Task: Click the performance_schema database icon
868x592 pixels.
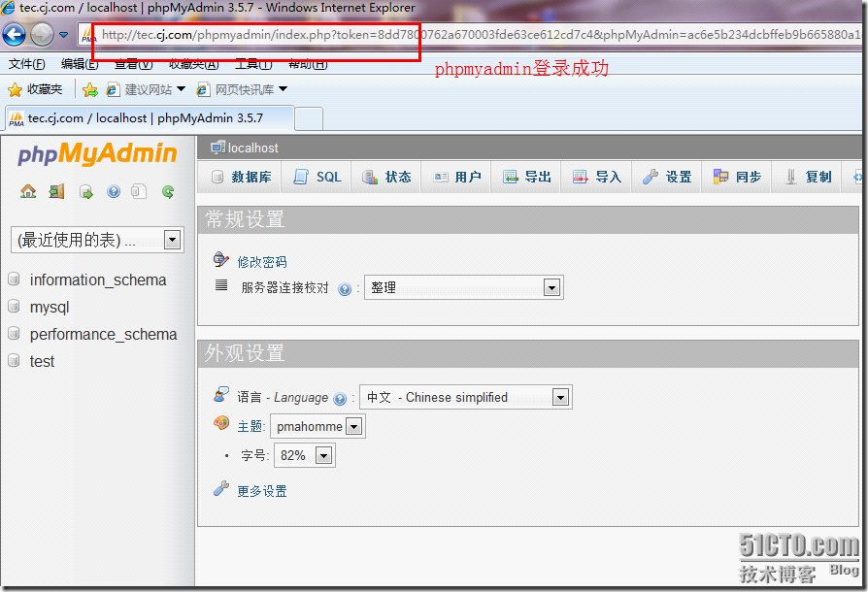Action: (14, 333)
